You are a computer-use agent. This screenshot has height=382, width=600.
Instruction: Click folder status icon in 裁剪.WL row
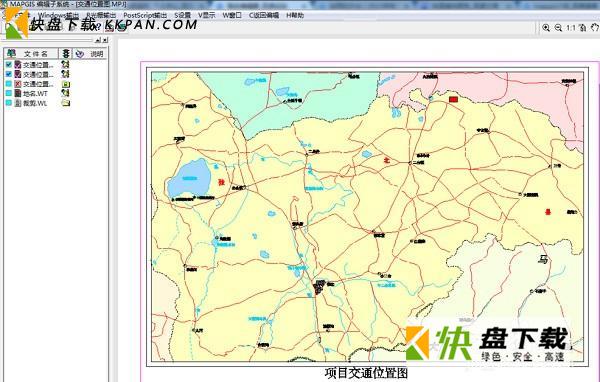tap(65, 103)
